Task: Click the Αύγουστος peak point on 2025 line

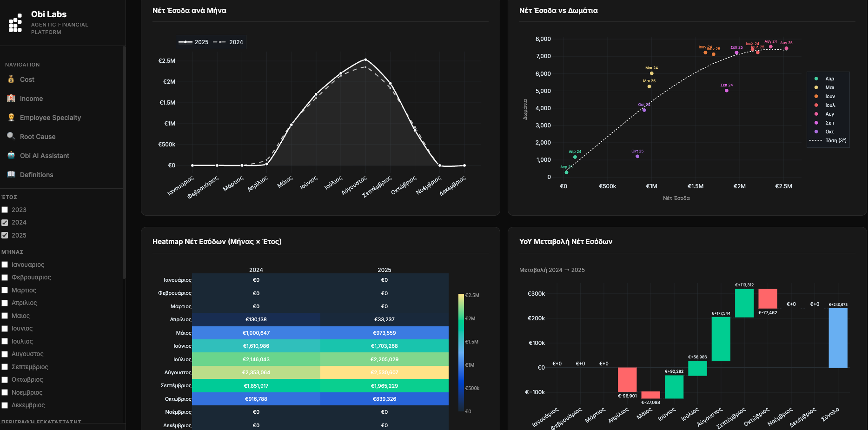Action: [x=365, y=60]
